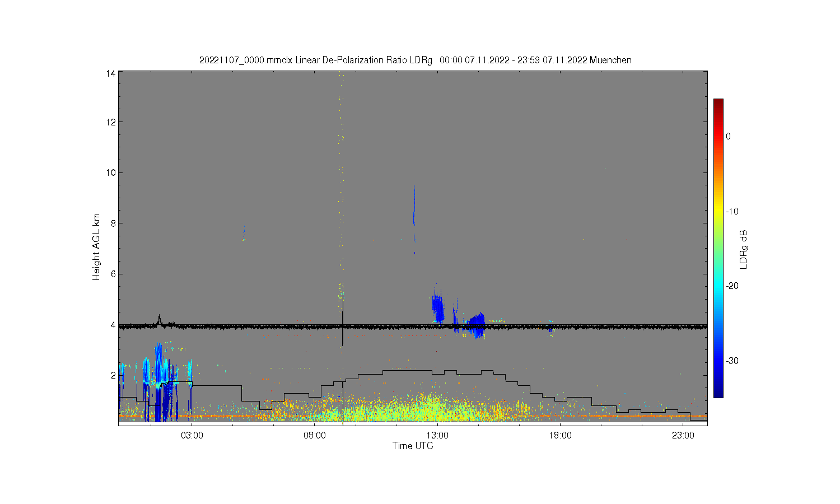Click the height tick label 4
Screen dimensions: 840x504
113,325
